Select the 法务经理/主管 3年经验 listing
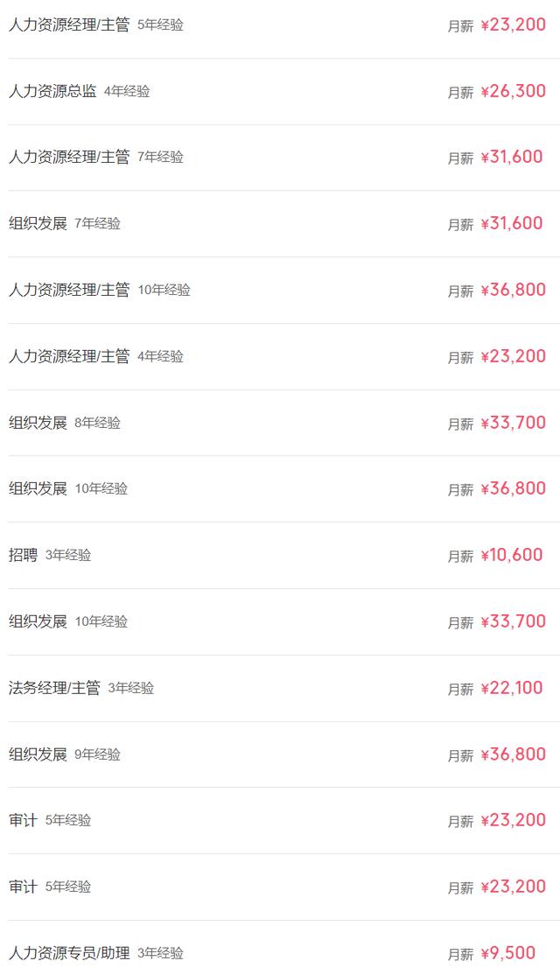Screen dimensions: 560x975 54,688
